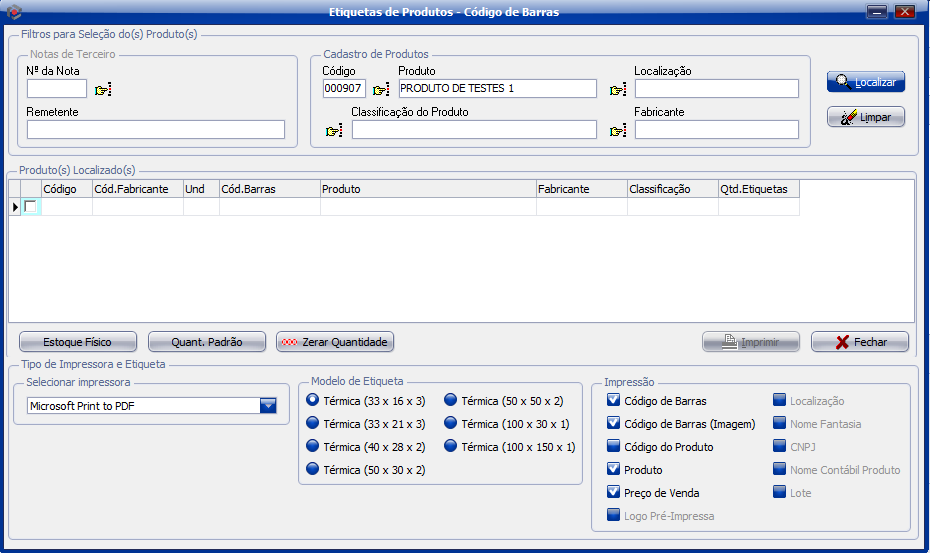This screenshot has width=930, height=553.
Task: Click the application icon in title bar
Action: click(x=14, y=12)
